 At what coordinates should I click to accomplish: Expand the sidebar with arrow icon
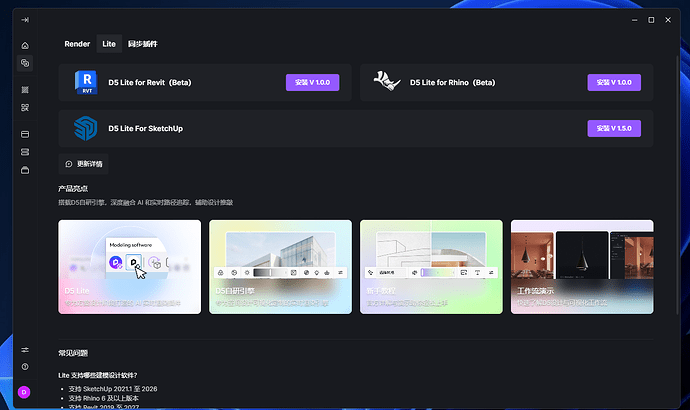click(x=25, y=20)
